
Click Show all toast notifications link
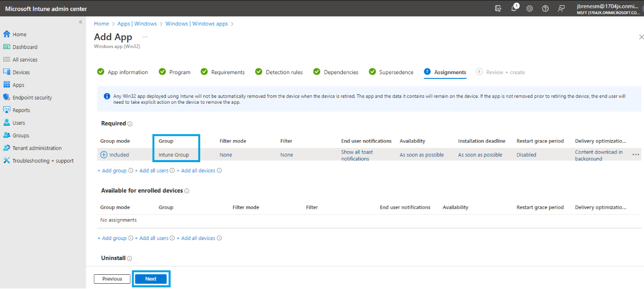[x=356, y=155]
